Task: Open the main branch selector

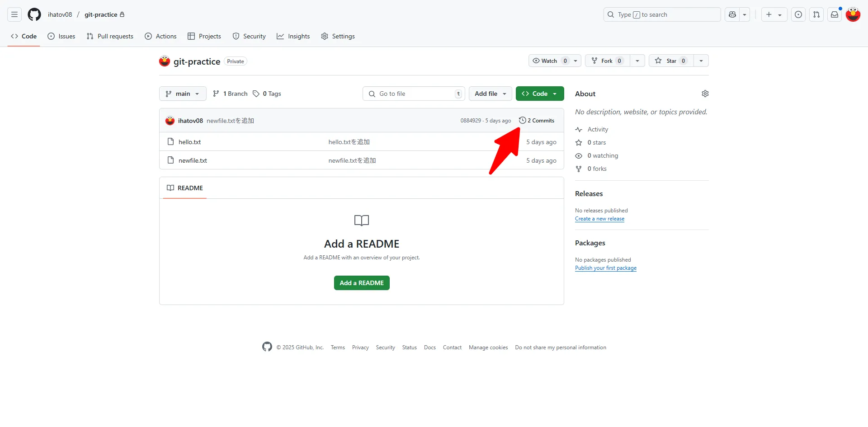Action: [183, 94]
